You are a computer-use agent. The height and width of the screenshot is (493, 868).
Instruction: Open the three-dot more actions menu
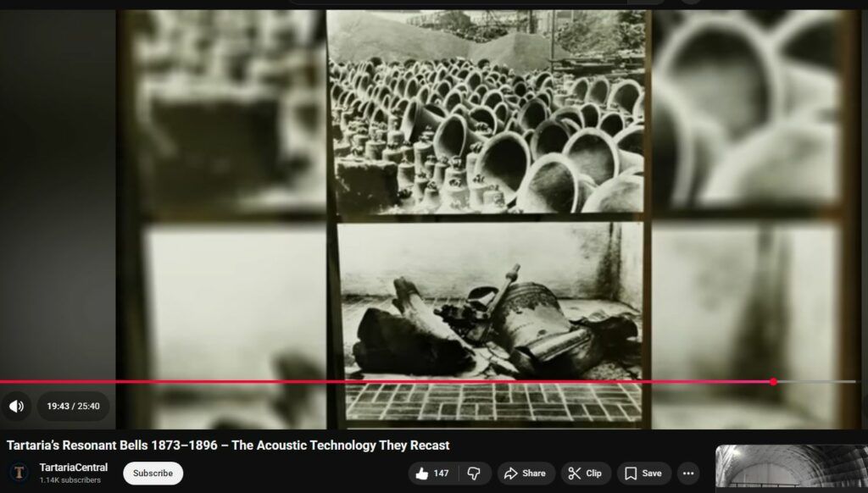click(x=687, y=474)
